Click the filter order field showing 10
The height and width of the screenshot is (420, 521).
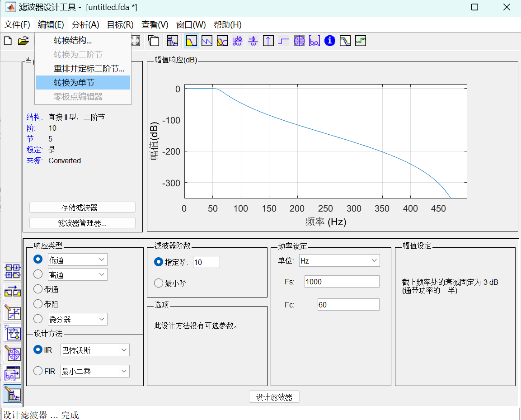pos(207,262)
